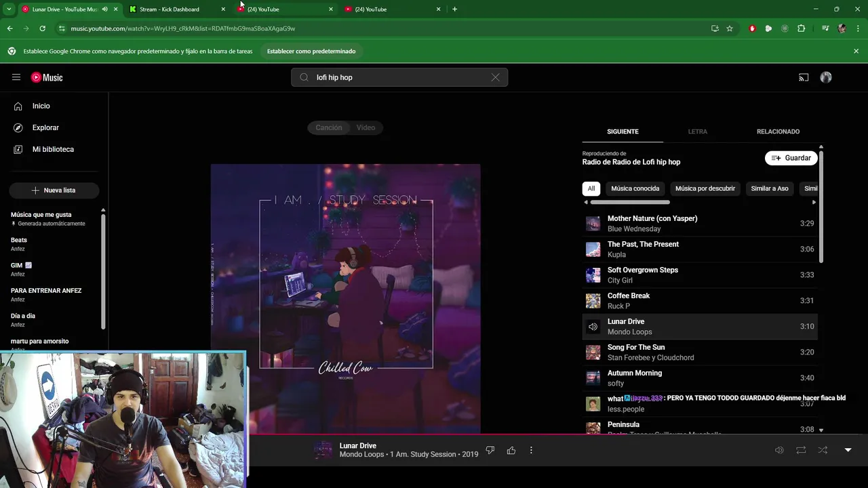Click Establecer como predeterminado button
The height and width of the screenshot is (488, 868).
(311, 51)
